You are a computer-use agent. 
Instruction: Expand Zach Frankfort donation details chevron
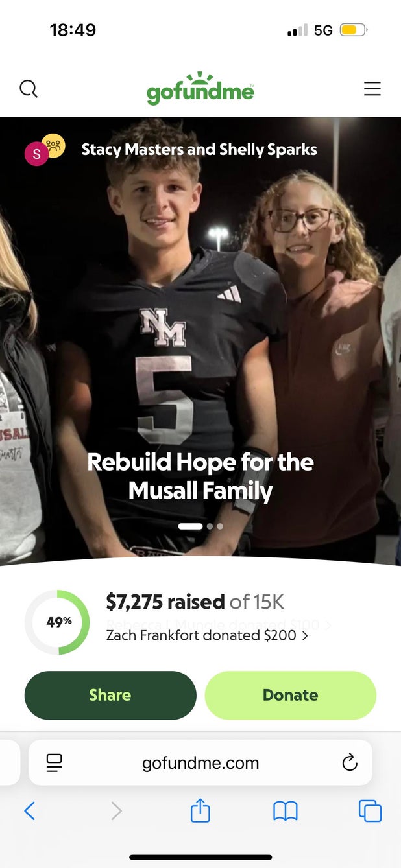[305, 636]
